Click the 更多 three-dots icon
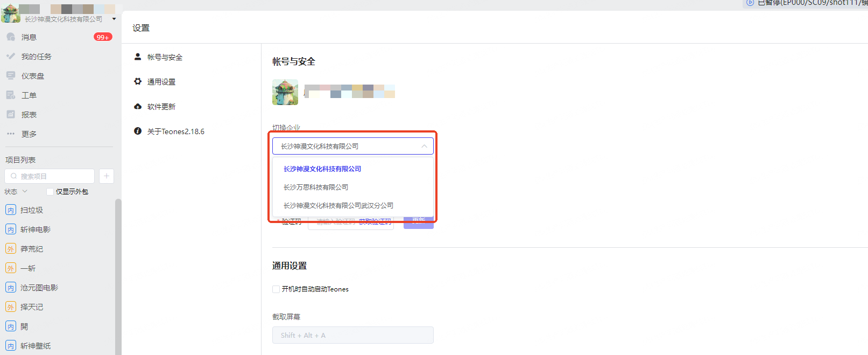The image size is (868, 355). tap(11, 134)
